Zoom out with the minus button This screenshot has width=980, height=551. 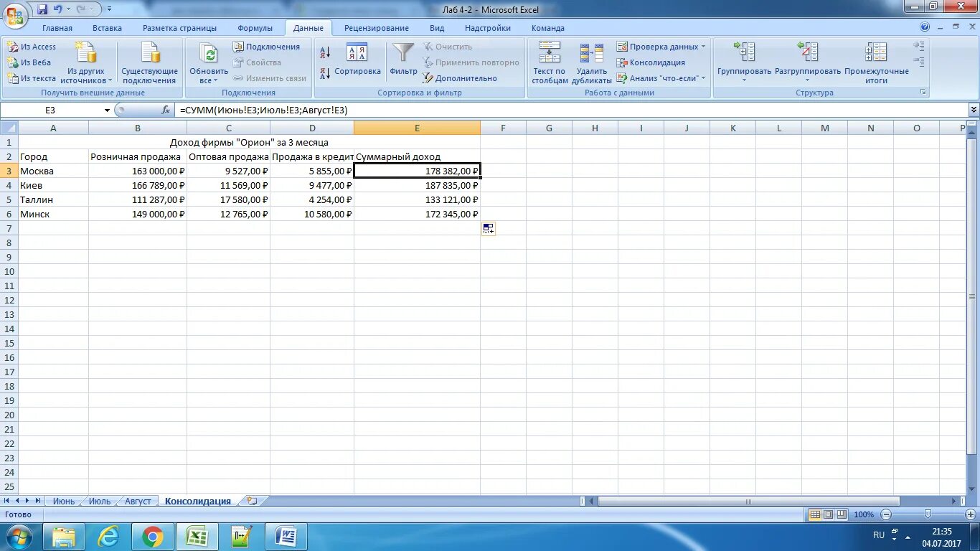pyautogui.click(x=887, y=514)
